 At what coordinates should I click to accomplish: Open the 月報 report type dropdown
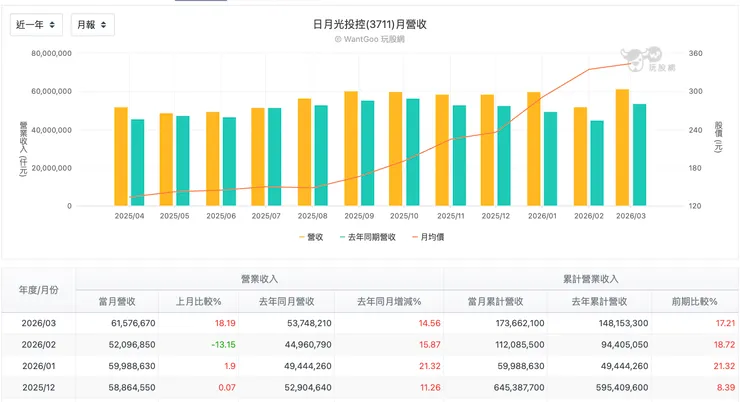pos(92,25)
